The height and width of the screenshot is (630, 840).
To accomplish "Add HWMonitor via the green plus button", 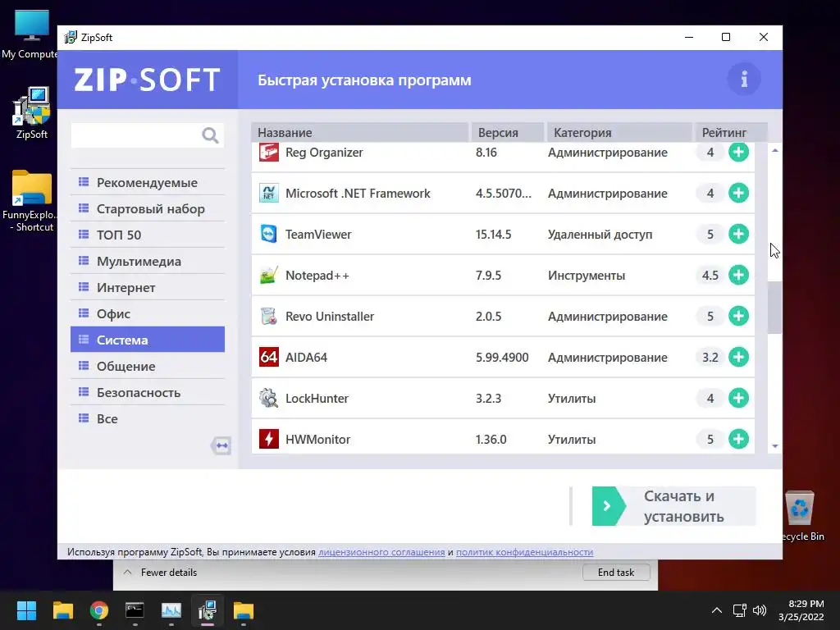I will click(x=738, y=440).
